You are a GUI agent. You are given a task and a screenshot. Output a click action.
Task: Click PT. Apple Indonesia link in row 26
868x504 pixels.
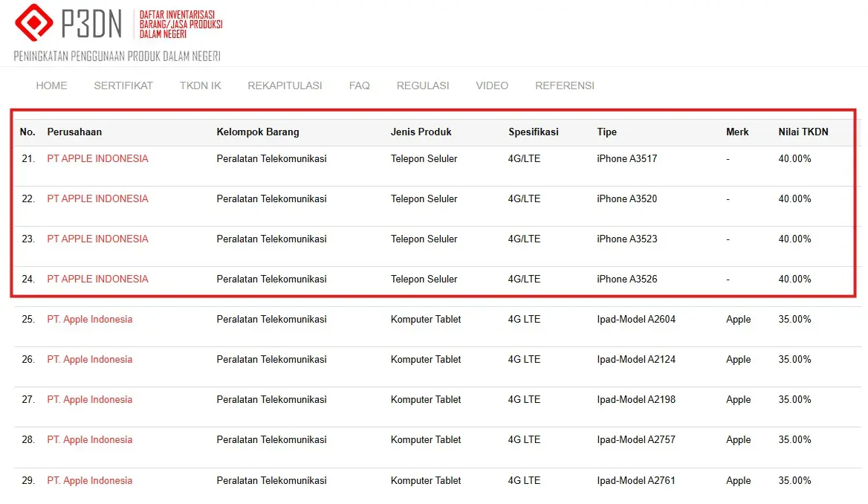pyautogui.click(x=89, y=359)
